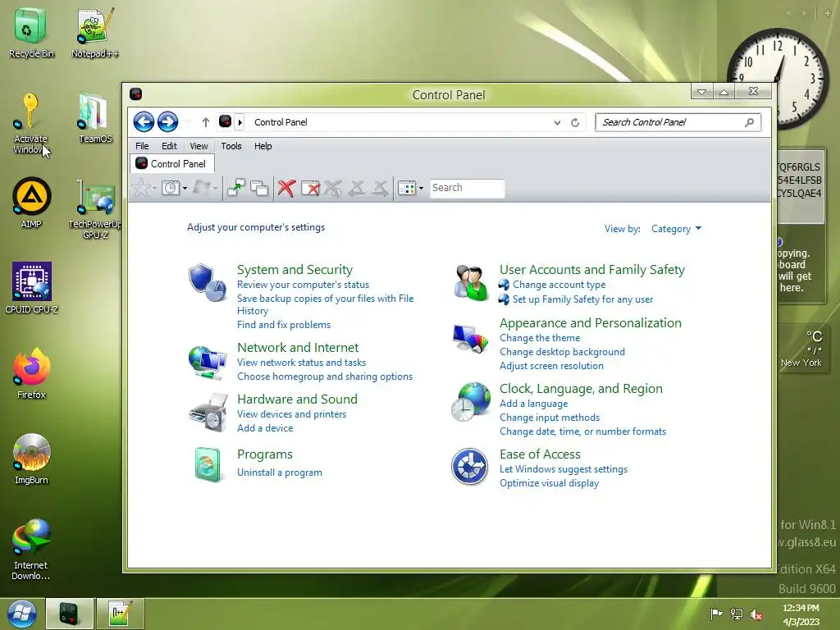
Task: Select the AIMP desktop icon
Action: click(x=31, y=203)
